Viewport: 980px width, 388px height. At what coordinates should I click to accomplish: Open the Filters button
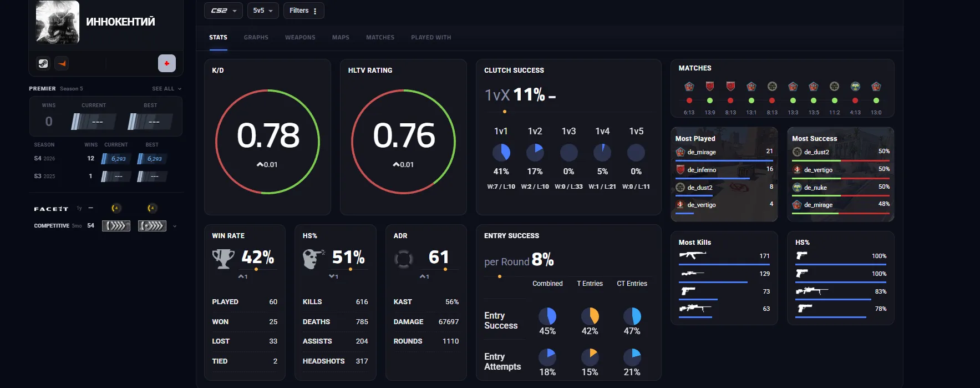click(x=303, y=11)
